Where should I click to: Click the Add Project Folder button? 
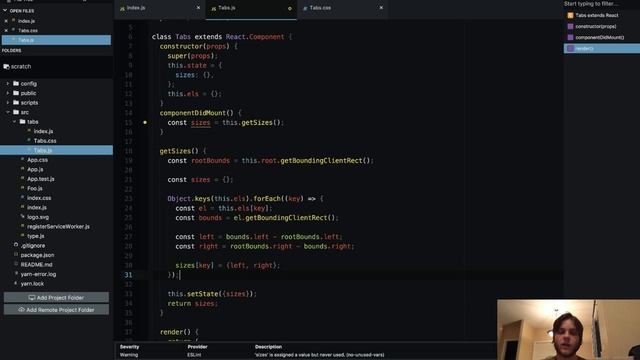[56, 298]
